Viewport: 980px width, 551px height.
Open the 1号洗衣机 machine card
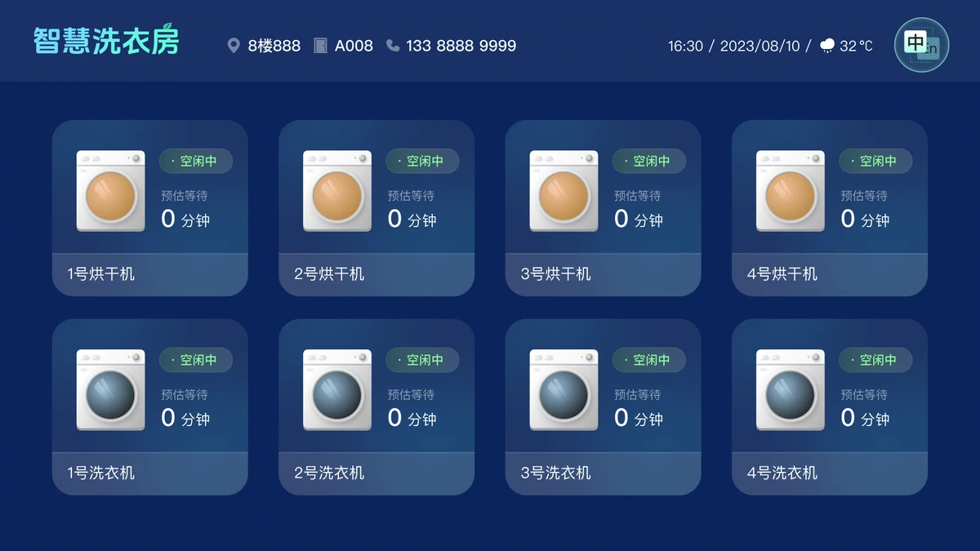pos(149,405)
